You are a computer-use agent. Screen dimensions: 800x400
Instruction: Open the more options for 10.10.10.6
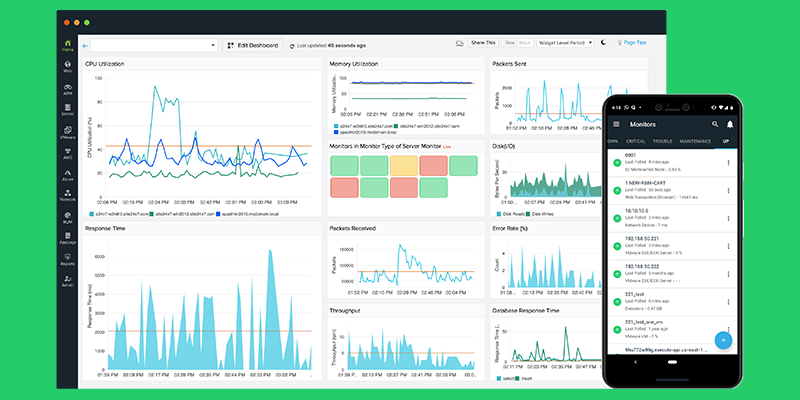(x=728, y=218)
